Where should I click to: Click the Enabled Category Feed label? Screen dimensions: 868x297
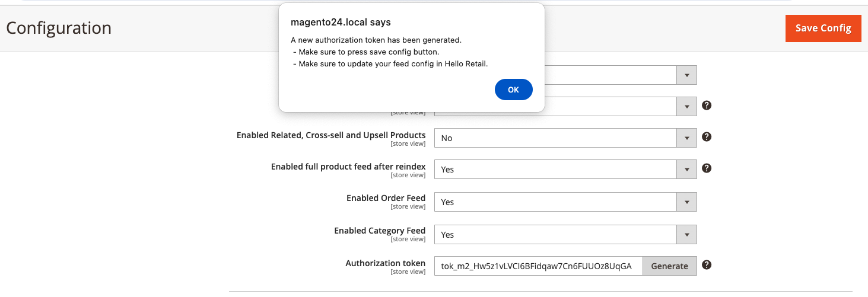point(380,231)
